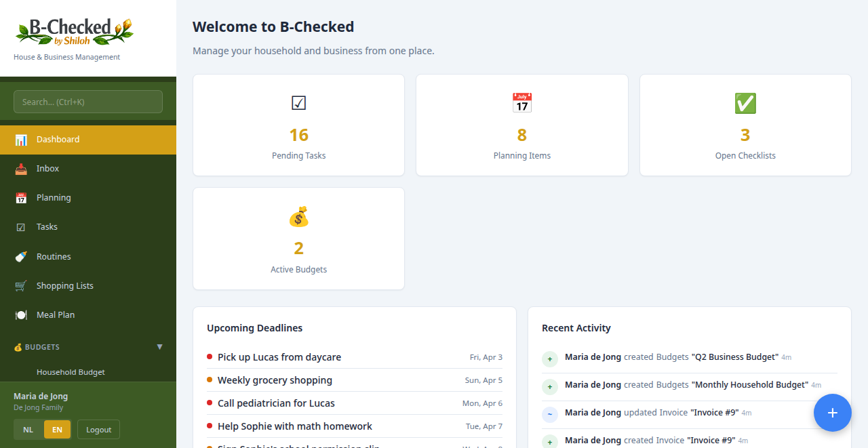
Task: Select the Tasks checkbox icon in sidebar
Action: pyautogui.click(x=20, y=226)
